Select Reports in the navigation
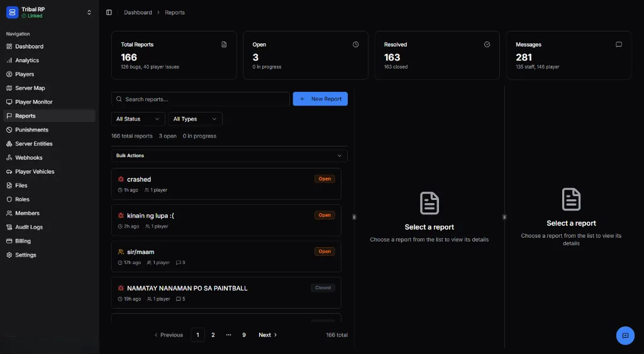Viewport: 644px width, 354px height. point(49,116)
